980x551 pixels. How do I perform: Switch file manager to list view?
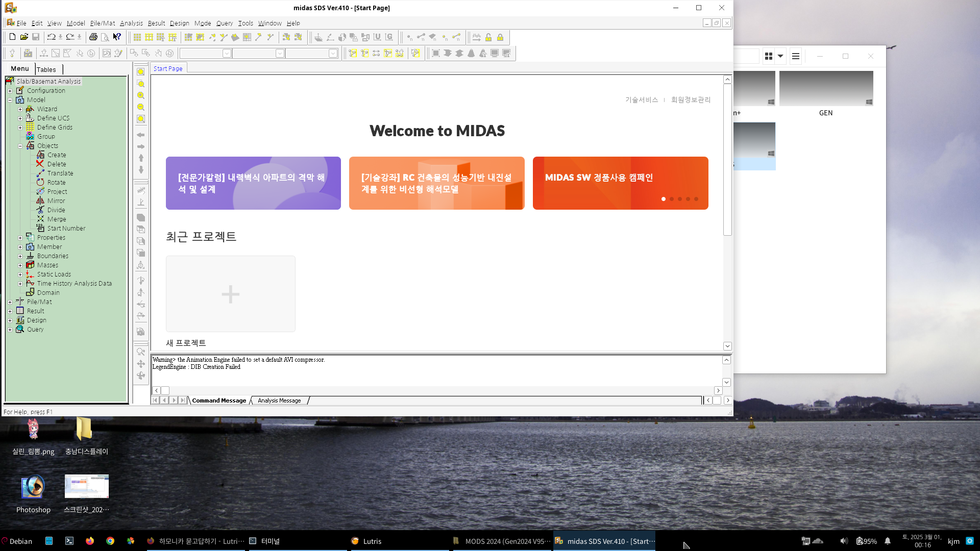click(x=795, y=56)
